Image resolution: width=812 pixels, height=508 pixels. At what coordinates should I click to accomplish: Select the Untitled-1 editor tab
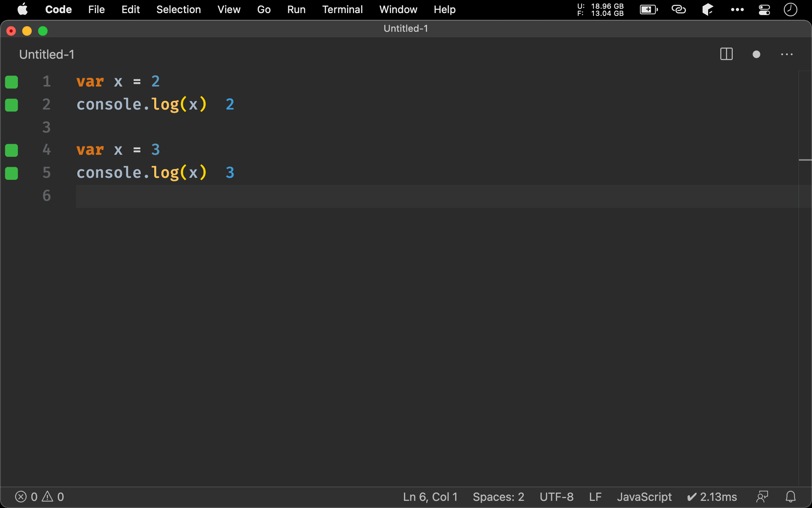(47, 54)
